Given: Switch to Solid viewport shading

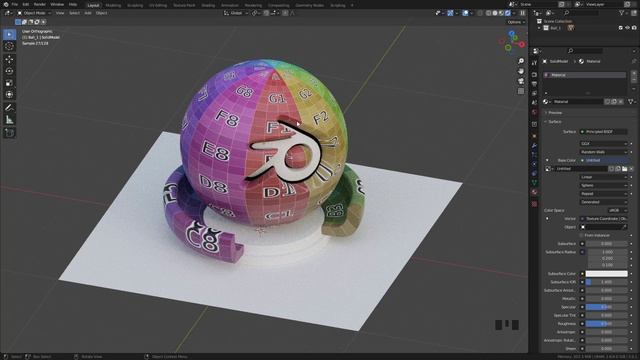Looking at the screenshot, I should (495, 13).
